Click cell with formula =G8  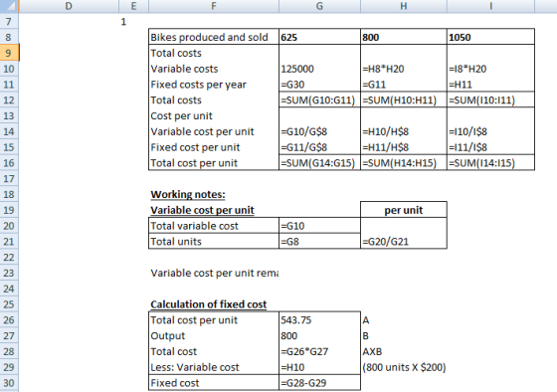tap(319, 242)
